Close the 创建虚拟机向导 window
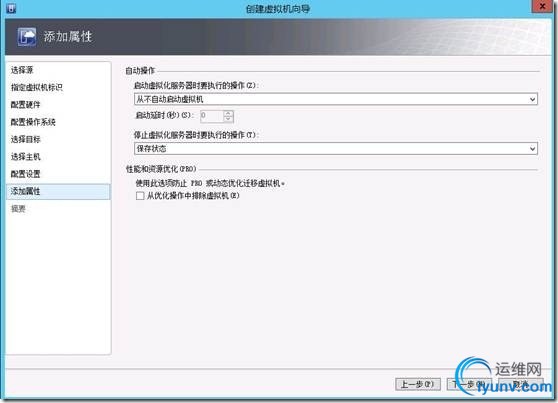This screenshot has height=403, width=558. 542,6
